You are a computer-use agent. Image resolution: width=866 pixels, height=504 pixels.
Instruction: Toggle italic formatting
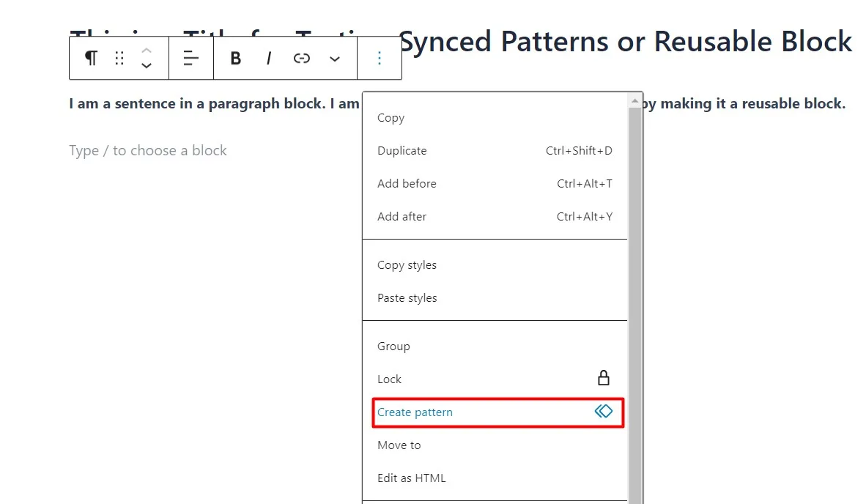tap(269, 58)
